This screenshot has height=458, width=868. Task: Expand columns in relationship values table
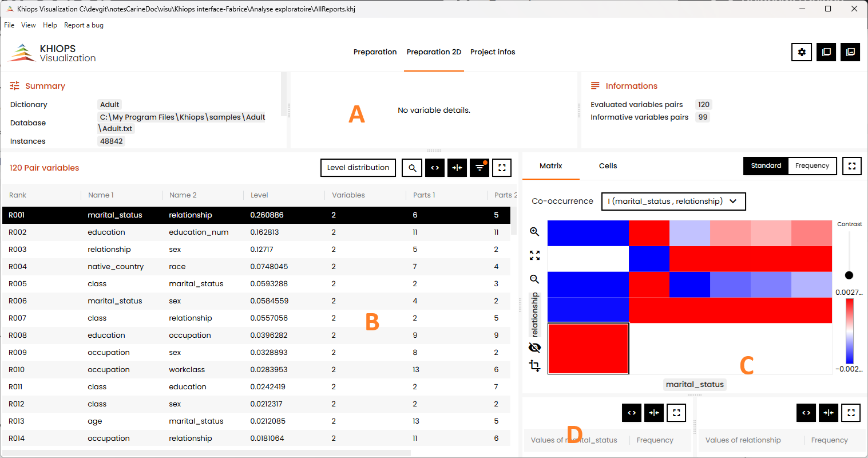(806, 412)
